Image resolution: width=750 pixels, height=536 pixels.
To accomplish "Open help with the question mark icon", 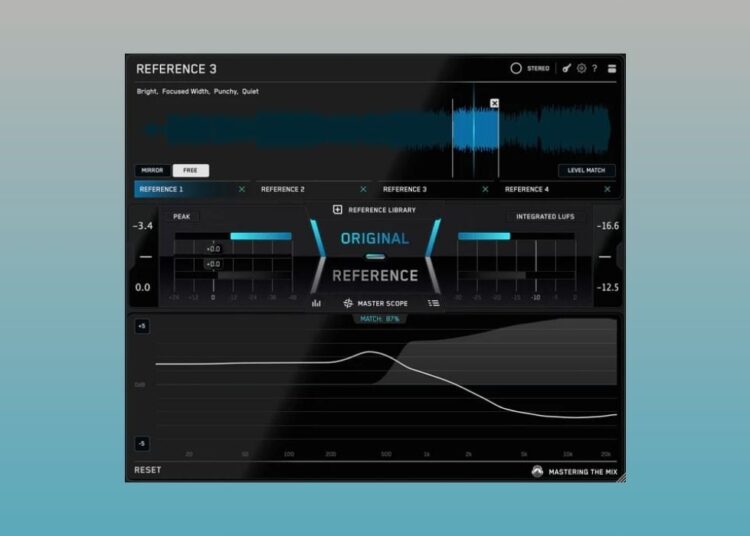I will [595, 68].
